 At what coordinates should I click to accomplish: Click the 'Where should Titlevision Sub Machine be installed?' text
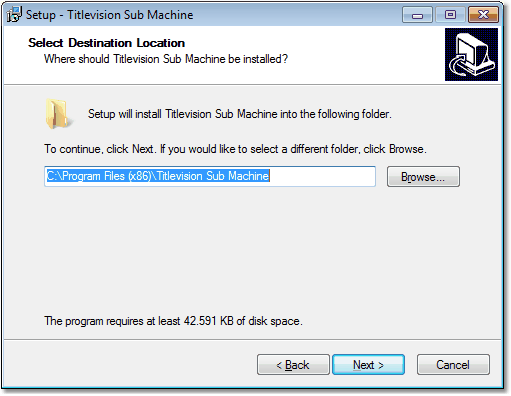(x=166, y=59)
